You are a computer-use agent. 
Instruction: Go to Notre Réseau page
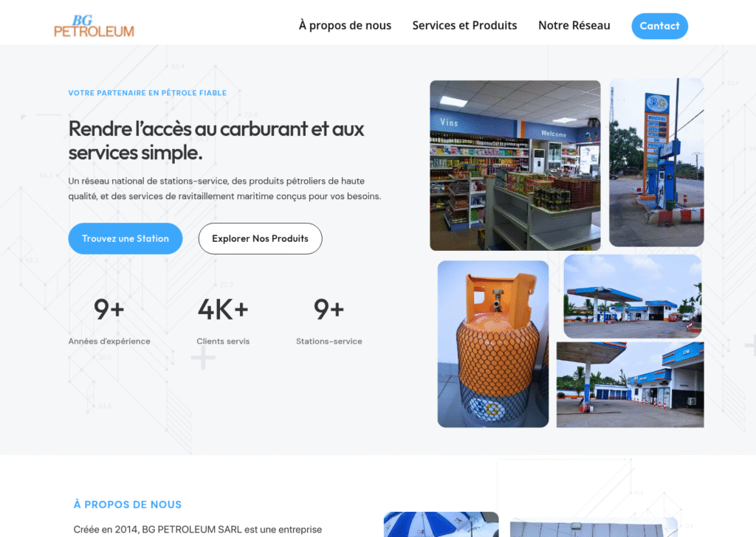[574, 26]
